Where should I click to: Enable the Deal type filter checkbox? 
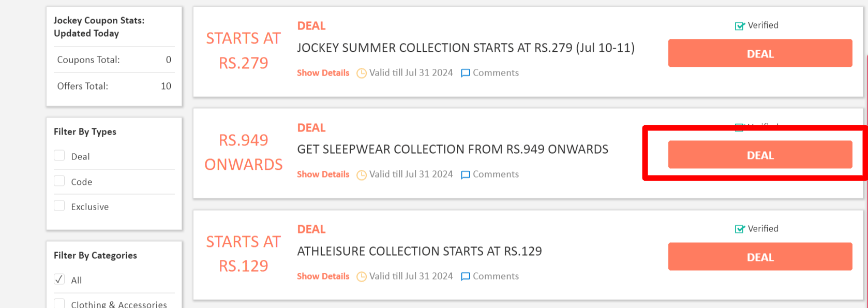[x=59, y=156]
